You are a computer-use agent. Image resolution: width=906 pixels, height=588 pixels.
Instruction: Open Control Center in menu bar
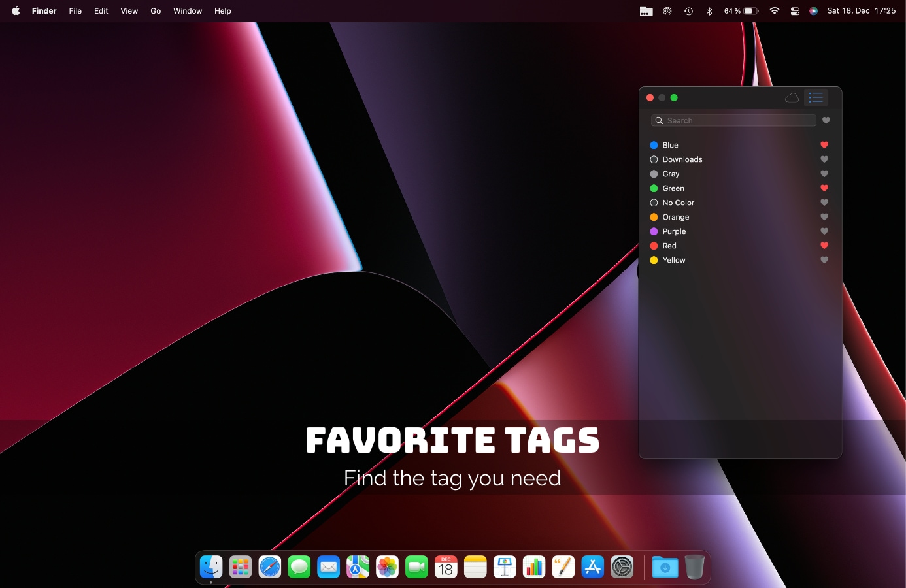(795, 11)
